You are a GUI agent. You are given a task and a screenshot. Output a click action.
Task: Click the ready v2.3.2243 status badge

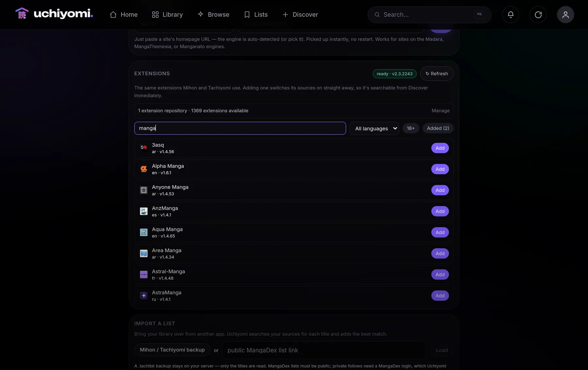pos(395,74)
